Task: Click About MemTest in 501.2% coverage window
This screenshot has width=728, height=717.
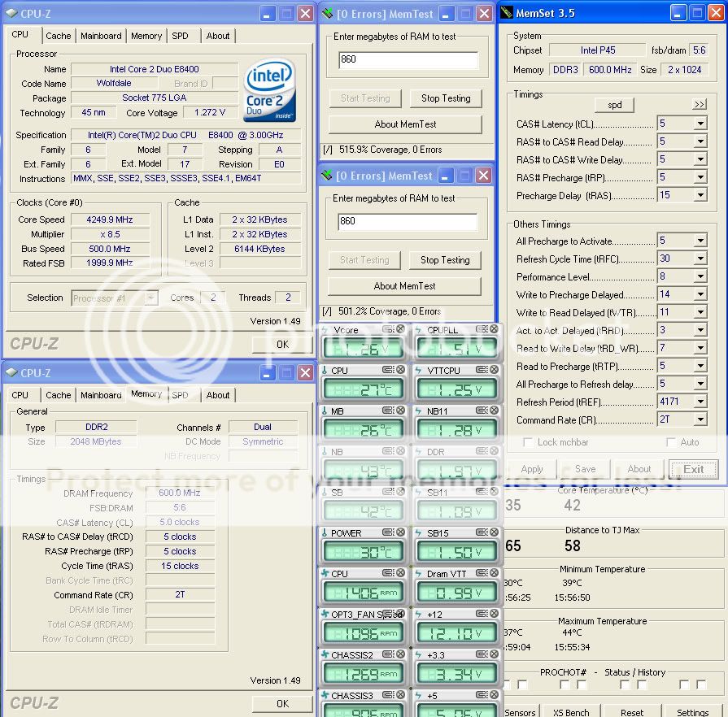Action: pos(404,286)
